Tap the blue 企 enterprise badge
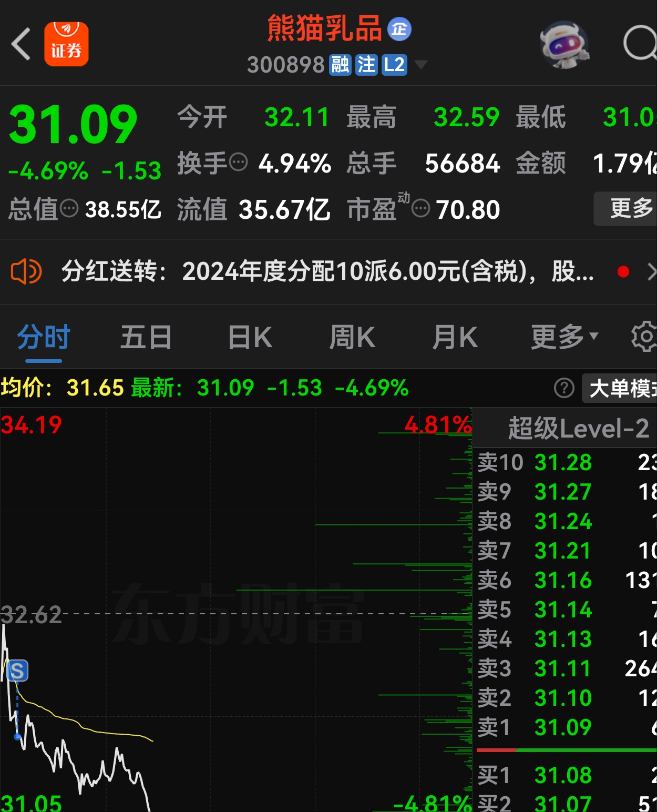The width and height of the screenshot is (657, 812). pyautogui.click(x=399, y=29)
